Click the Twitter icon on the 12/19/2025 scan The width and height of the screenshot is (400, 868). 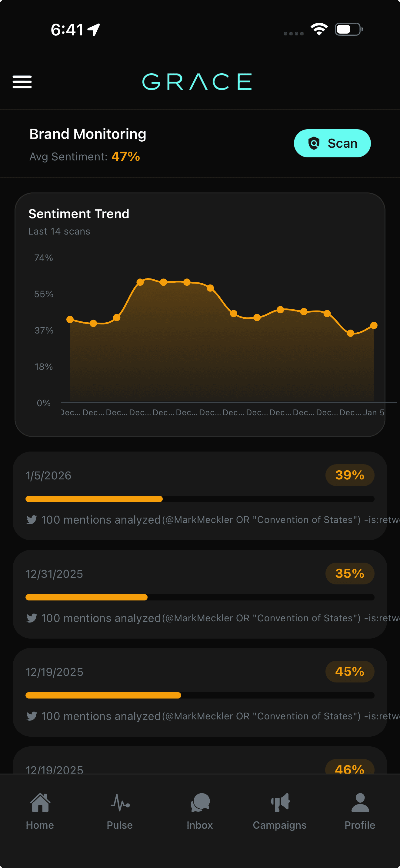32,716
